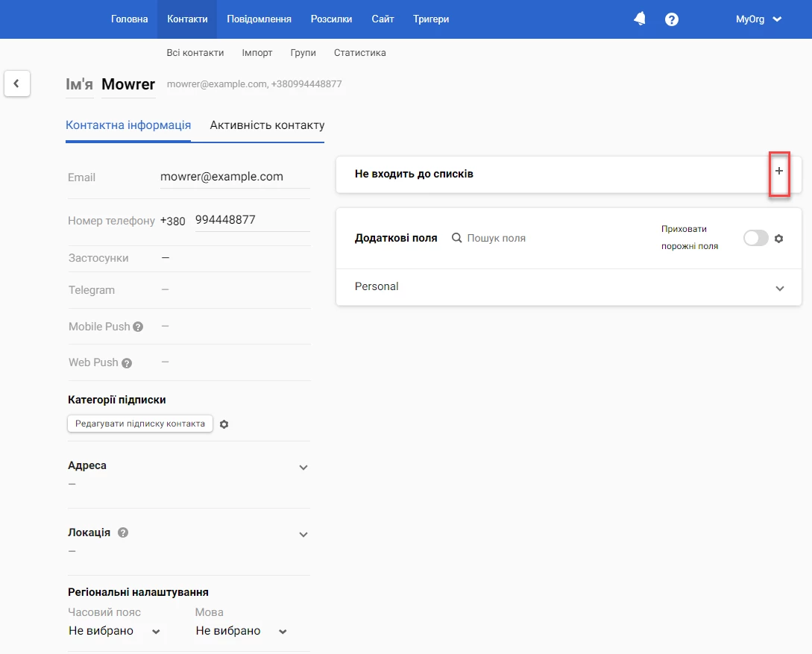
Task: Open the Мова dropdown
Action: [x=242, y=631]
